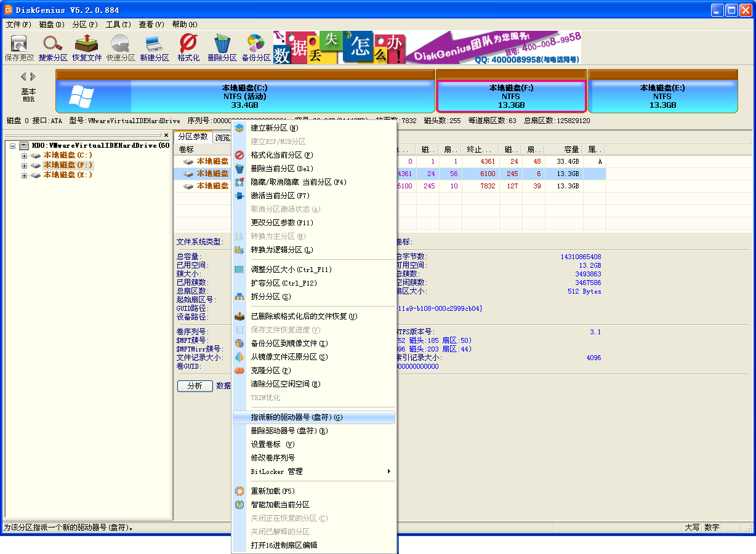756x554 pixels.
Task: Open the 工具(T) menu
Action: click(x=117, y=25)
